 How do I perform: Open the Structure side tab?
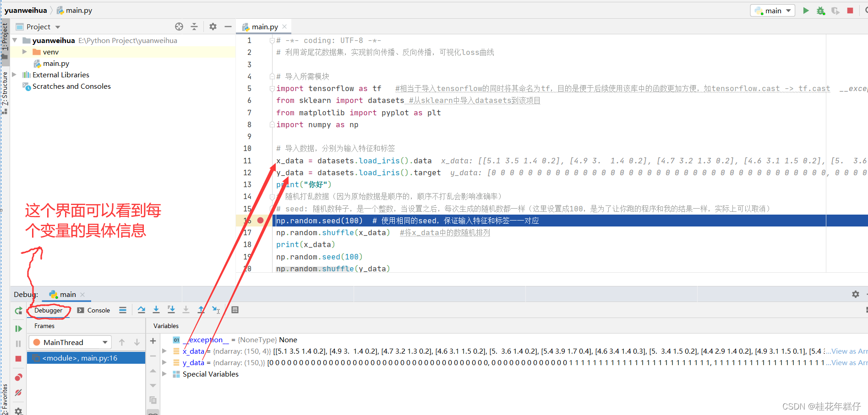(x=5, y=93)
